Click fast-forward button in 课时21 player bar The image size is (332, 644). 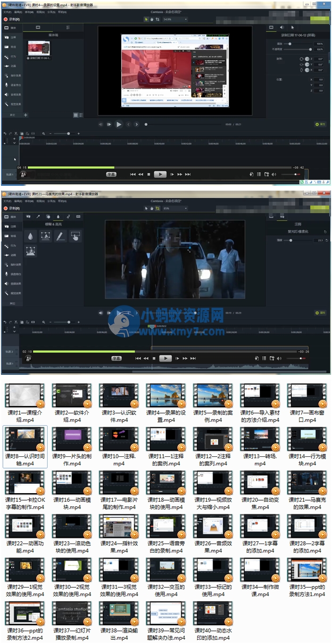click(x=185, y=358)
